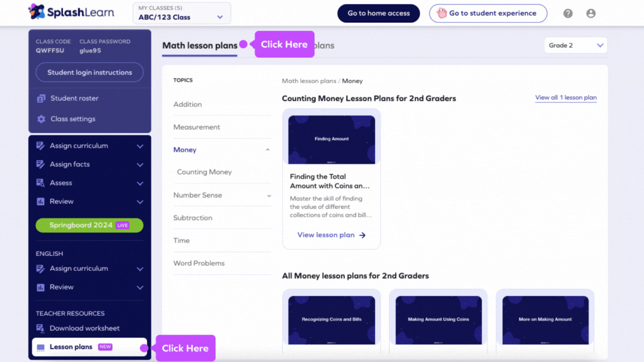The width and height of the screenshot is (644, 362).
Task: Expand the math Review chevron
Action: coord(140,202)
